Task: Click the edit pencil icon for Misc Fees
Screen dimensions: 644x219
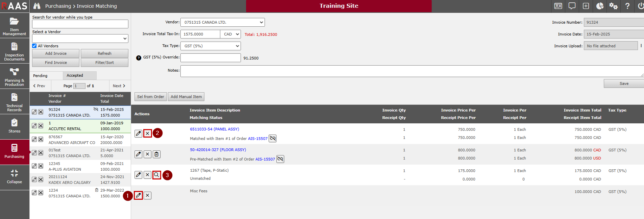Action: pyautogui.click(x=138, y=195)
